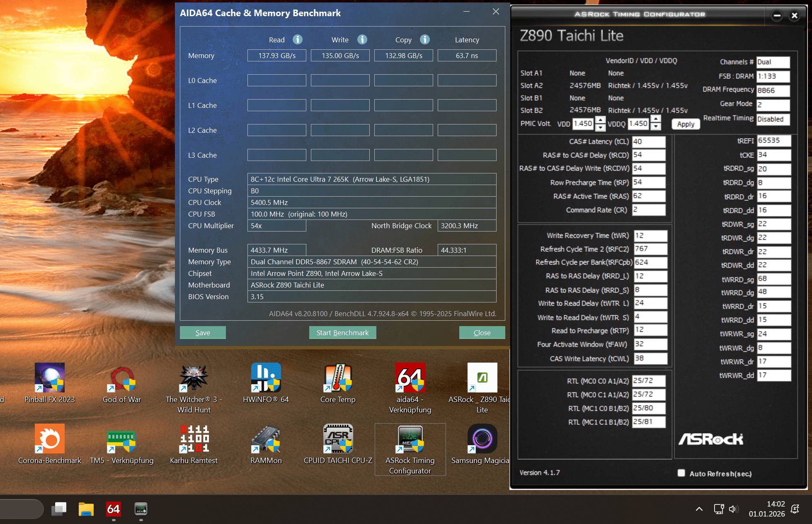Show hidden system tray icons
The width and height of the screenshot is (812, 524).
(x=699, y=509)
